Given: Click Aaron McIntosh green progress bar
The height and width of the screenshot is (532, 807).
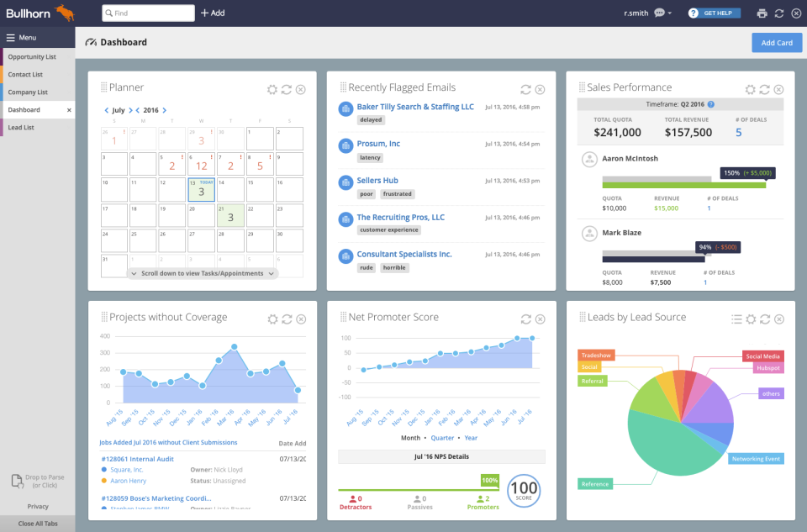Looking at the screenshot, I should tap(684, 185).
